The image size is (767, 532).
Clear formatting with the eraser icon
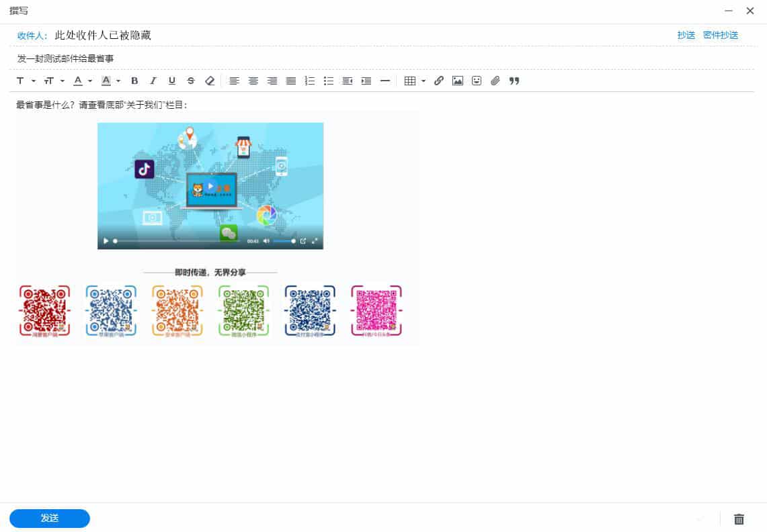point(210,81)
